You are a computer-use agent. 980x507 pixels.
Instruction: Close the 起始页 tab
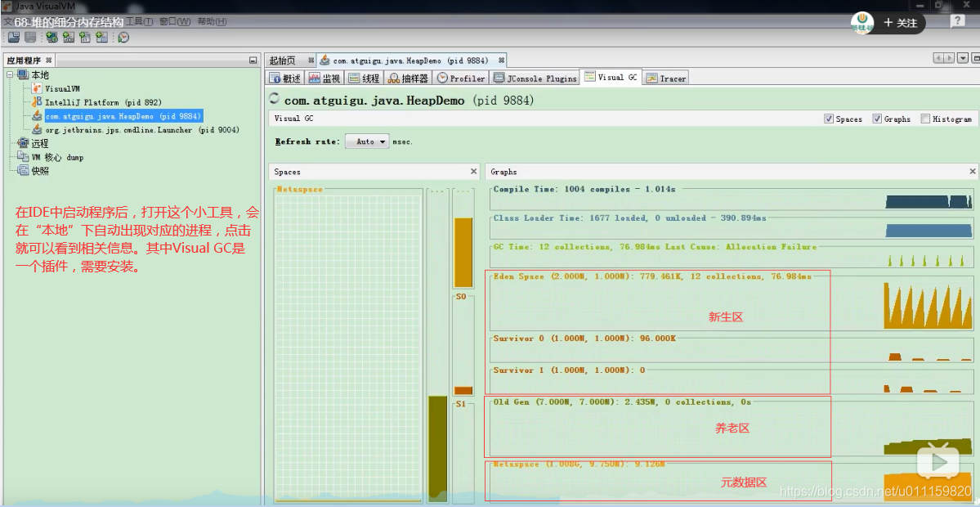[311, 61]
